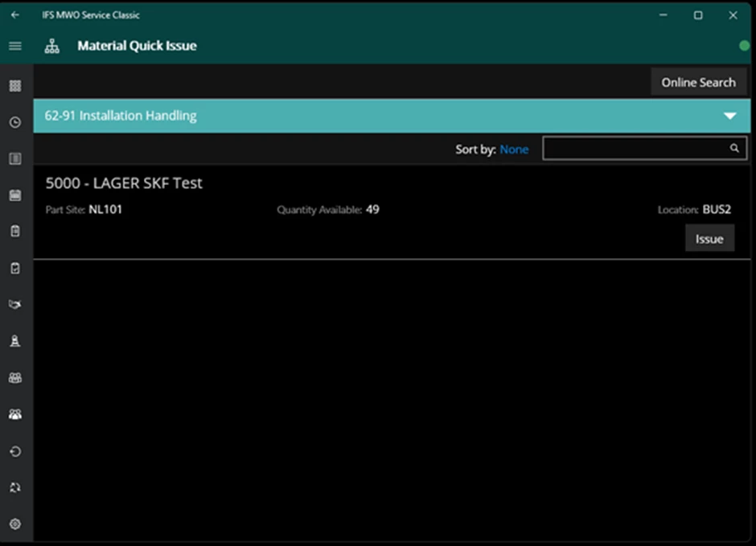Expand the 62-91 Installation Handling dropdown
756x546 pixels.
point(729,116)
